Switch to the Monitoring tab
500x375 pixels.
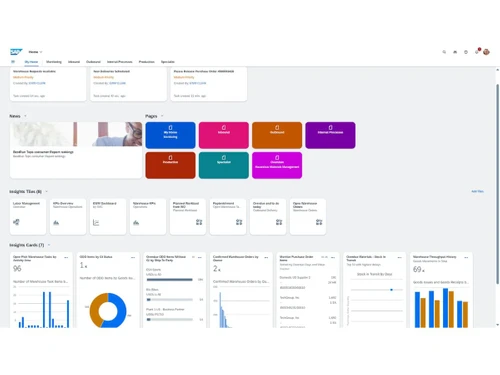pos(54,62)
